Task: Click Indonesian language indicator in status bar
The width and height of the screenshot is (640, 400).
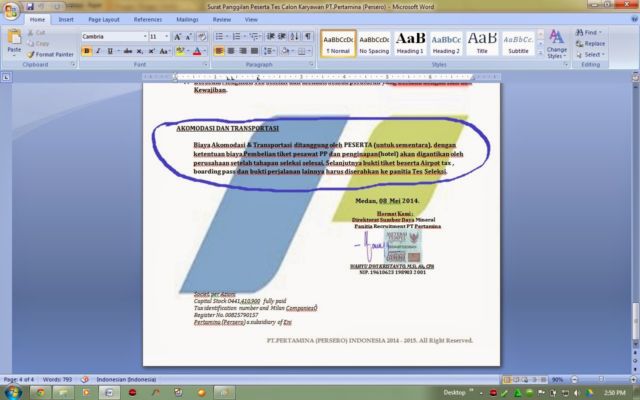Action: point(126,380)
